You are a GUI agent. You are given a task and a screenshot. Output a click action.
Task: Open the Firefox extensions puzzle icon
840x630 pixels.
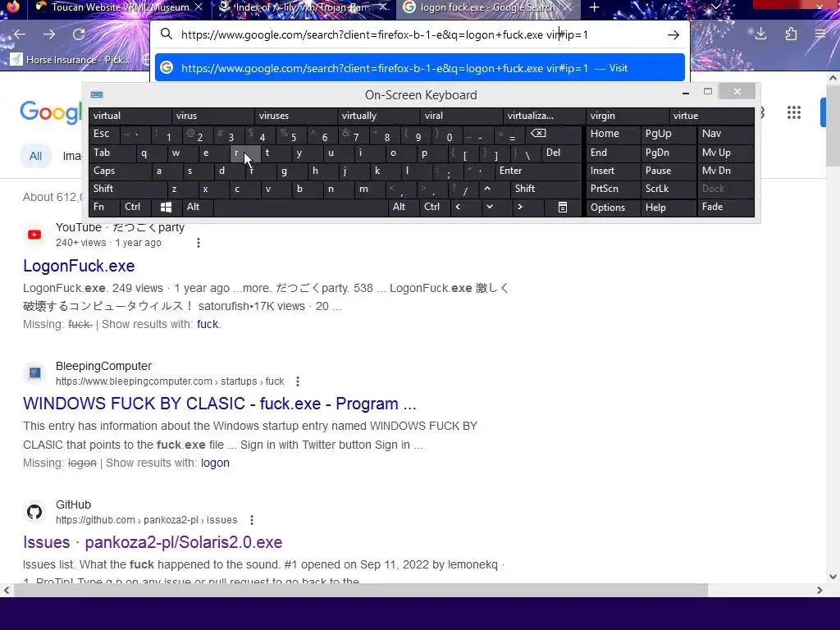point(791,34)
